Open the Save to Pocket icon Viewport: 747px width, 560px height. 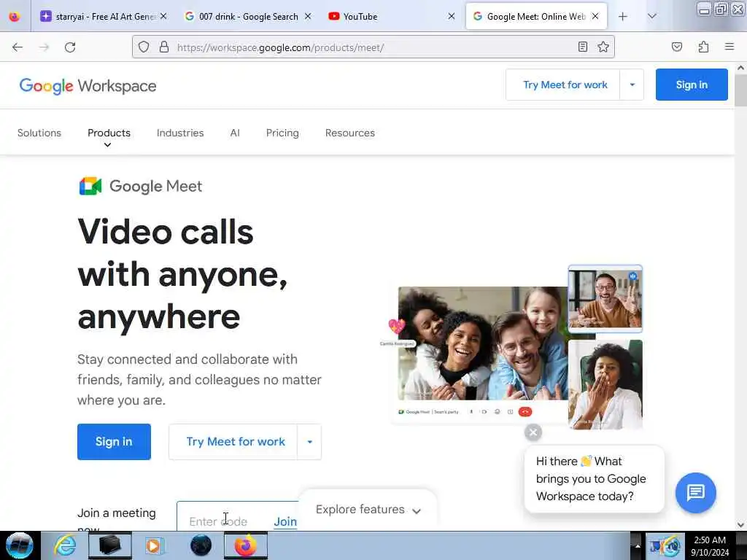pos(677,47)
